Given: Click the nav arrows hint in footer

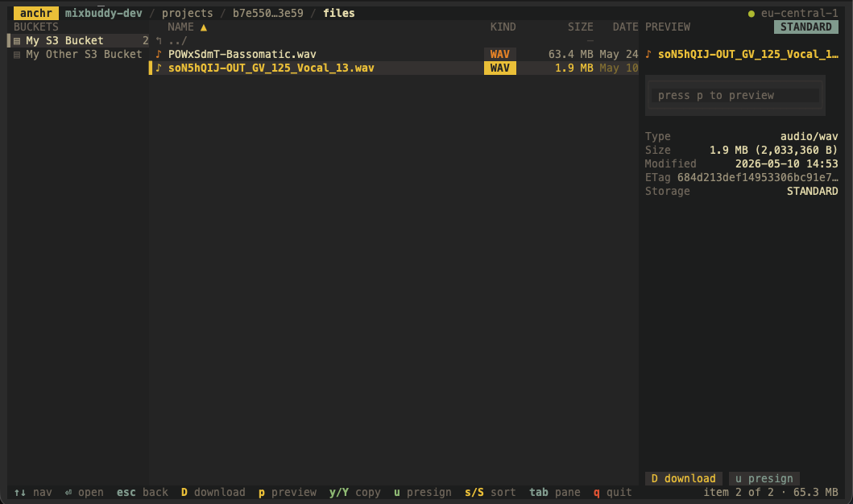Looking at the screenshot, I should pos(33,493).
